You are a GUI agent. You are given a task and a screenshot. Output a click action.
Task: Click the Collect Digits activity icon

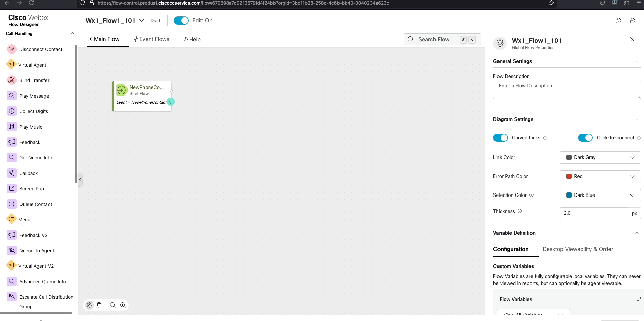[x=12, y=111]
